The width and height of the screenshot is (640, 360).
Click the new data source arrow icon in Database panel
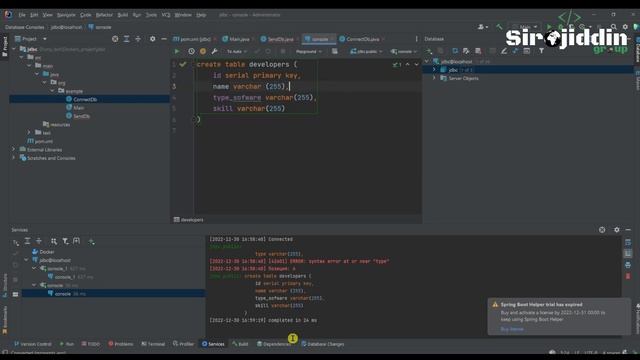tap(429, 51)
